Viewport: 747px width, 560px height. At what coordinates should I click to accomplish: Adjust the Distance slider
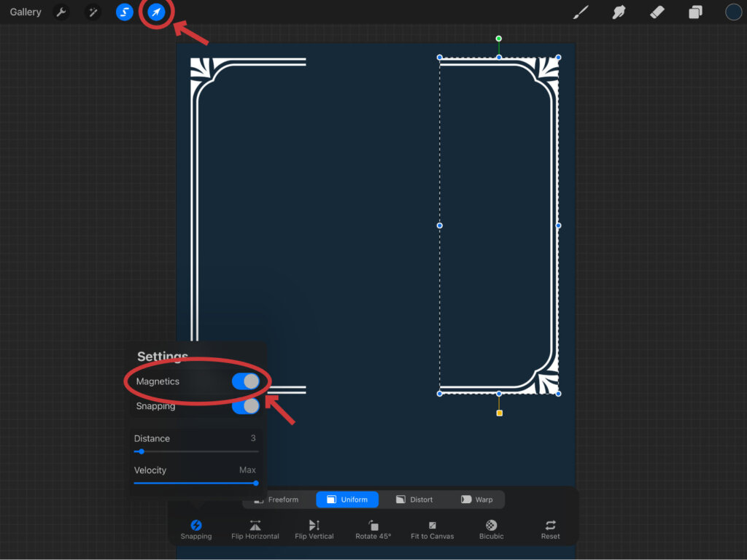pos(142,451)
